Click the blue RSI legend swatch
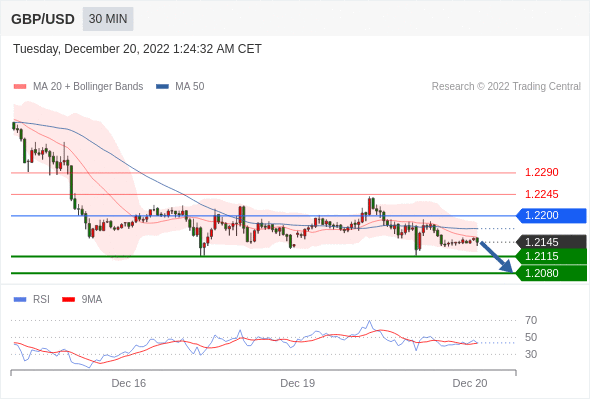The width and height of the screenshot is (590, 400). [20, 300]
